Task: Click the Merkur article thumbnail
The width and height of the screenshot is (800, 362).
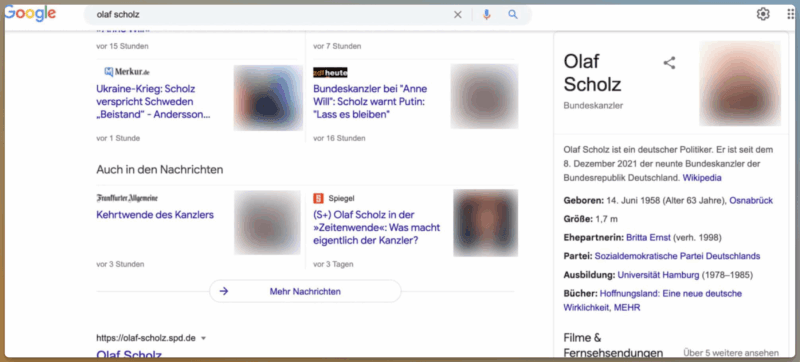Action: click(x=268, y=97)
